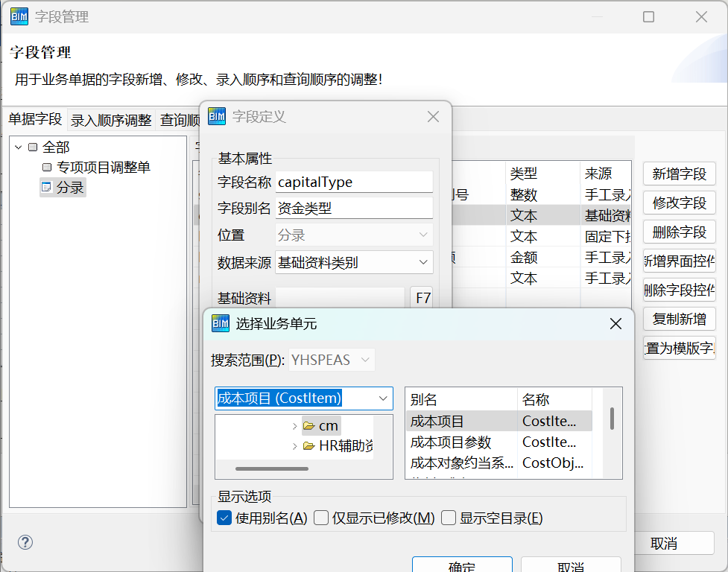Click the 分录 document icon in tree
The width and height of the screenshot is (728, 572).
coord(46,188)
